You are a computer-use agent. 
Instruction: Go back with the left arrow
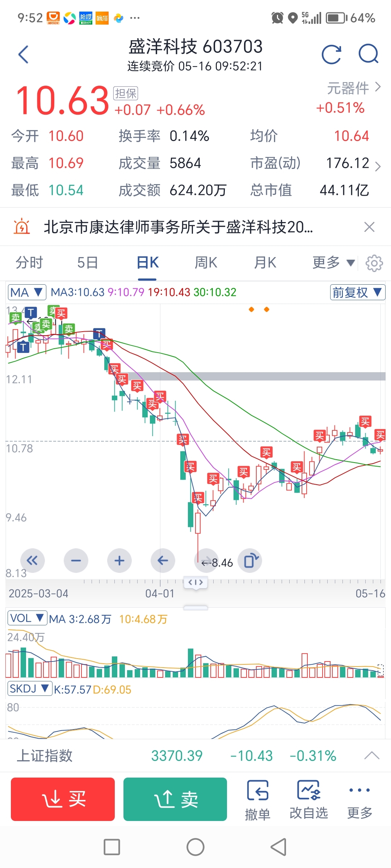coord(23,55)
